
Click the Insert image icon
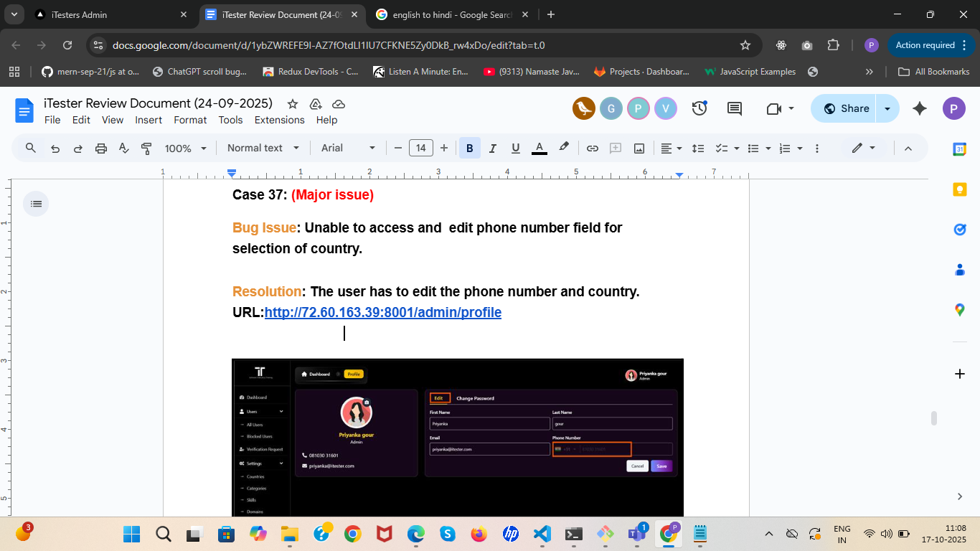tap(639, 149)
